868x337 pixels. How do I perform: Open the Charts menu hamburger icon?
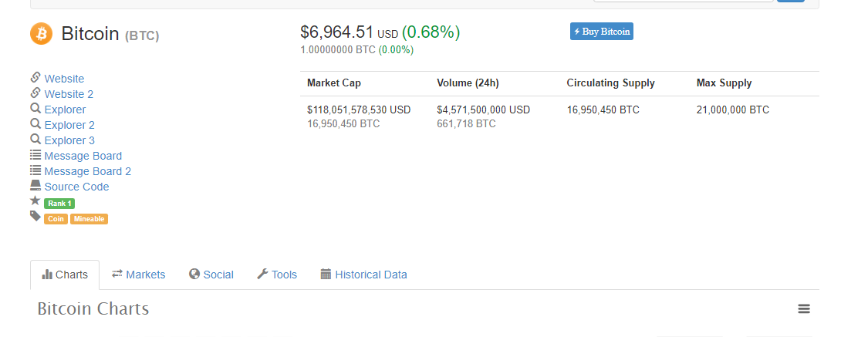tap(804, 309)
